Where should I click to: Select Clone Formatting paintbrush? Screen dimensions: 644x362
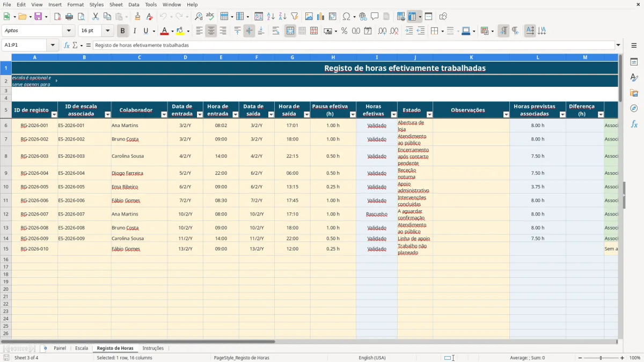137,17
